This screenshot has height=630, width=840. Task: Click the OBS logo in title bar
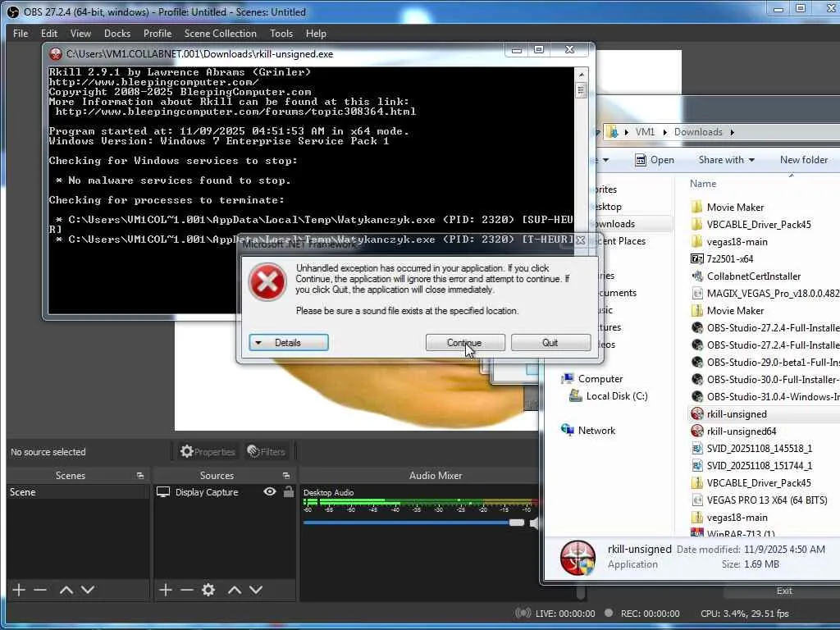tap(13, 11)
